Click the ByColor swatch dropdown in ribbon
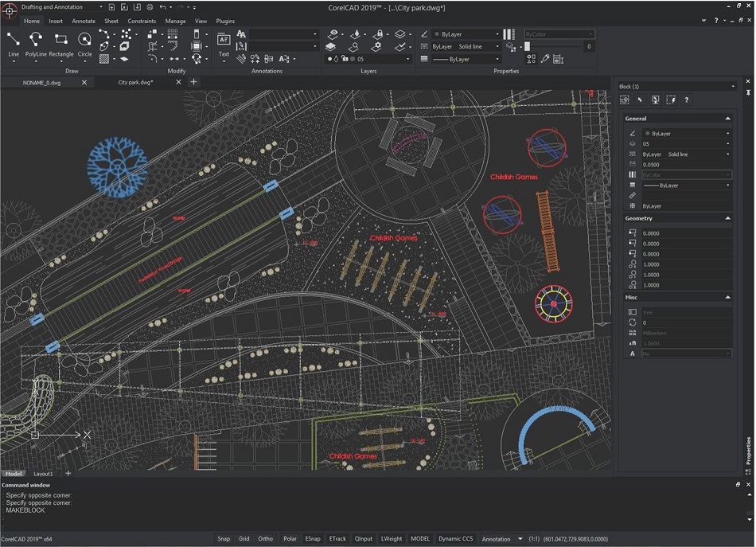This screenshot has height=547, width=756. click(559, 34)
